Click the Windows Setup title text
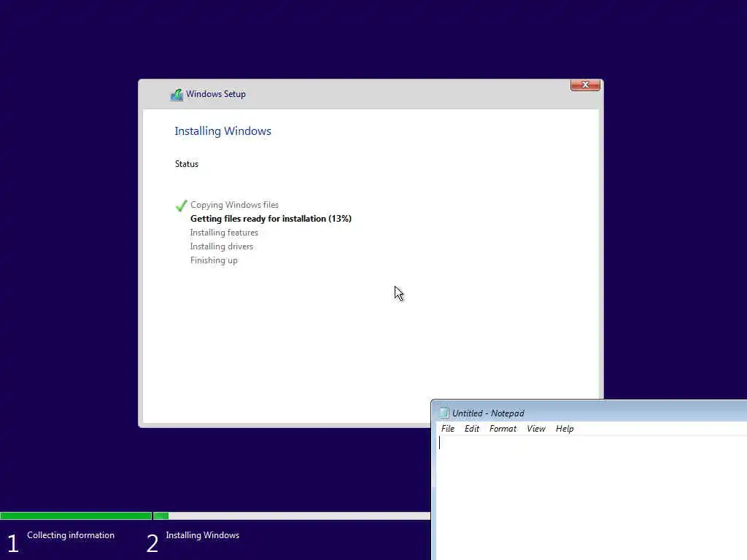 click(x=216, y=94)
